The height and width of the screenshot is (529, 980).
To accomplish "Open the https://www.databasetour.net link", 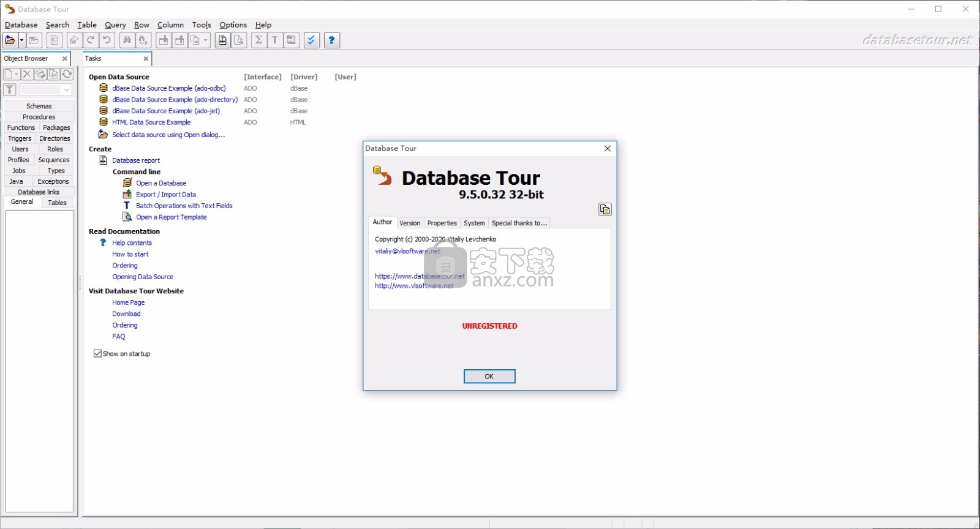I will click(x=420, y=276).
